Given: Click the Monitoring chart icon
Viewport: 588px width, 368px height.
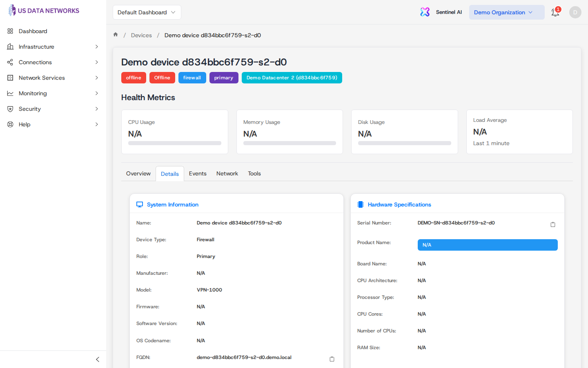Looking at the screenshot, I should pos(10,93).
